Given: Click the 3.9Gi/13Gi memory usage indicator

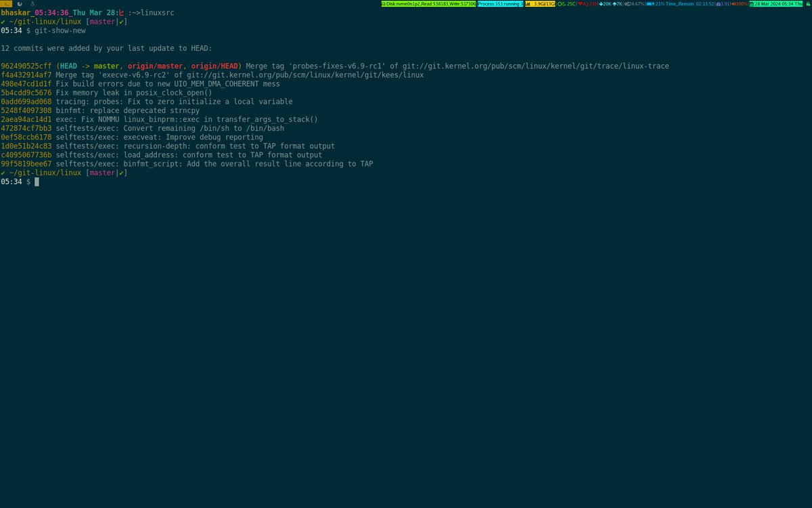Looking at the screenshot, I should [540, 4].
